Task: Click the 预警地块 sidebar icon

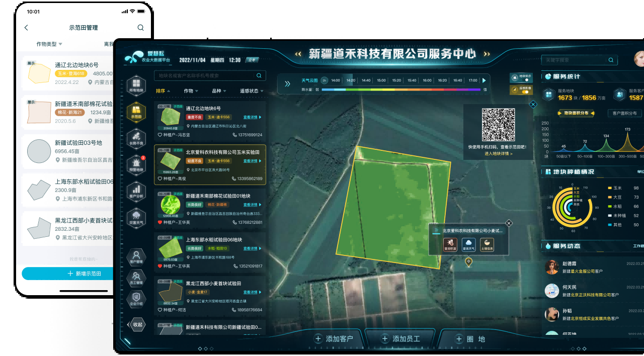Action: click(x=136, y=165)
